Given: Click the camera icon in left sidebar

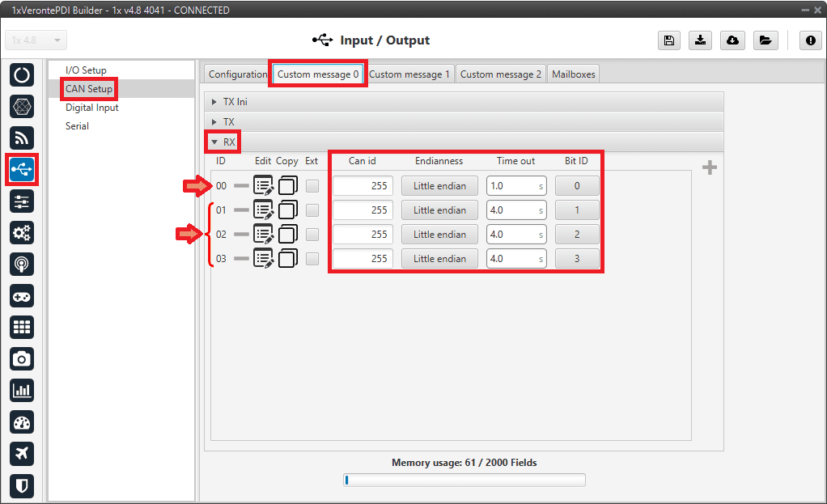Looking at the screenshot, I should 22,358.
